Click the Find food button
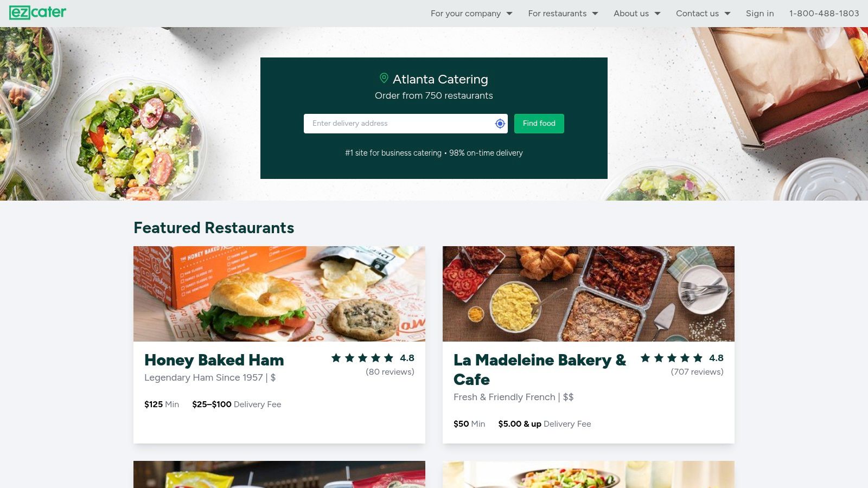The image size is (868, 488). tap(539, 124)
